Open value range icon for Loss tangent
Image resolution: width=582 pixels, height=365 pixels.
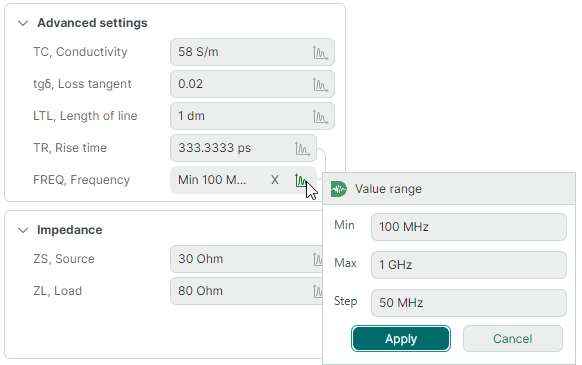click(x=320, y=85)
